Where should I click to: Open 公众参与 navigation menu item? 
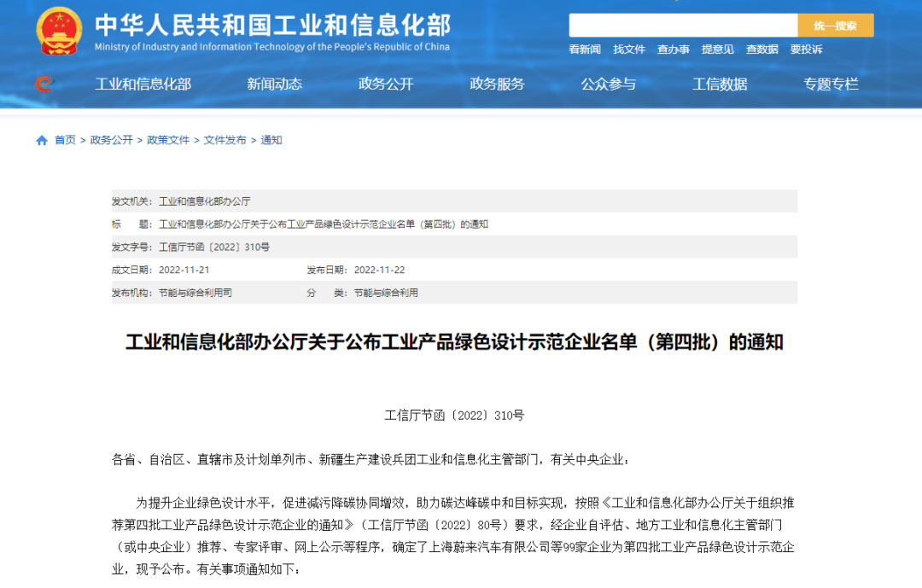click(x=609, y=84)
